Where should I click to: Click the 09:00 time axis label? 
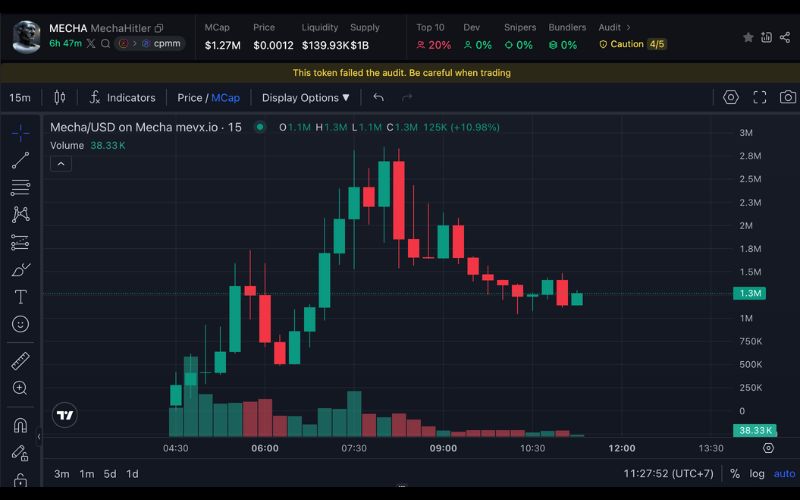(x=443, y=448)
